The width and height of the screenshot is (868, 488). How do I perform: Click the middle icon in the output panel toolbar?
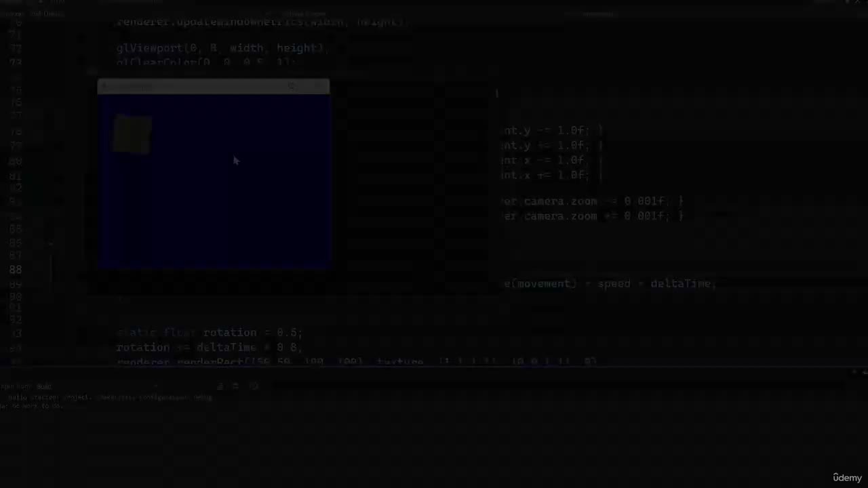tap(236, 386)
